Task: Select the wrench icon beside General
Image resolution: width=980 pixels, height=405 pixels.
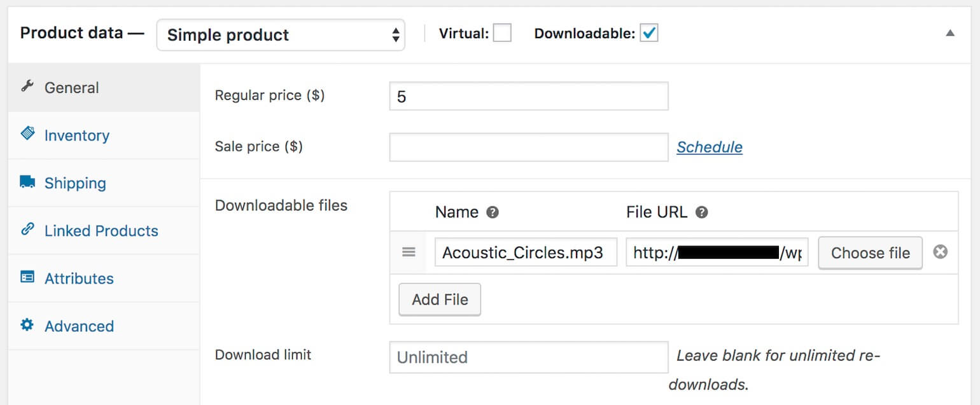Action: [x=28, y=87]
